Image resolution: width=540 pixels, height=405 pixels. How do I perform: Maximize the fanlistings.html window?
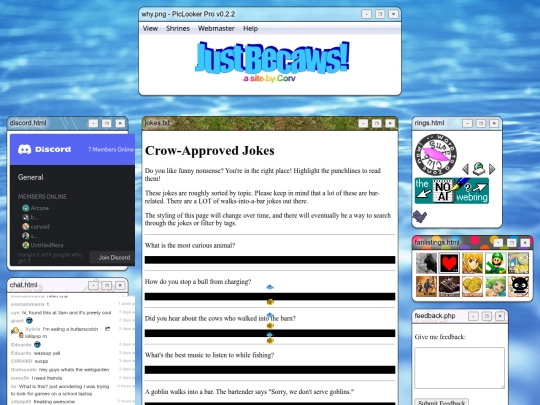[511, 243]
